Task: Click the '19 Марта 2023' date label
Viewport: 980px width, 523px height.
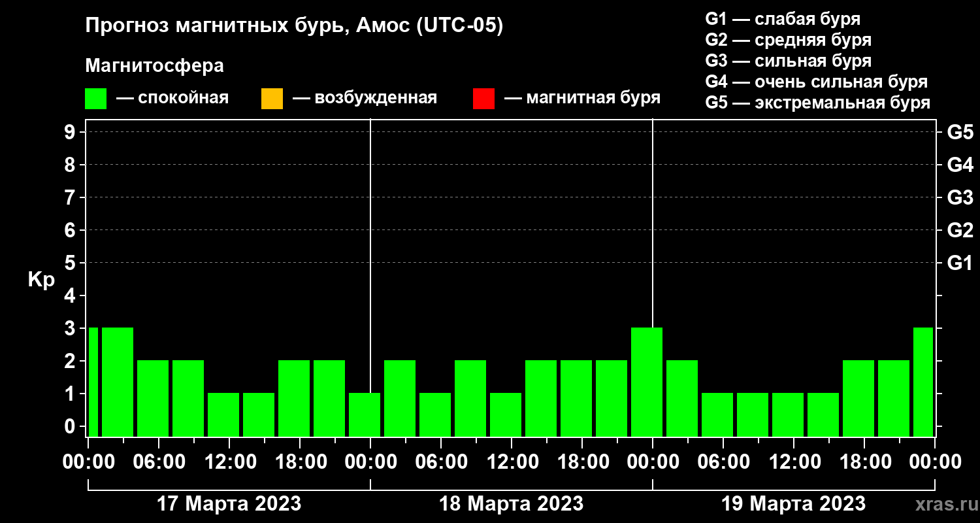Action: click(x=794, y=504)
